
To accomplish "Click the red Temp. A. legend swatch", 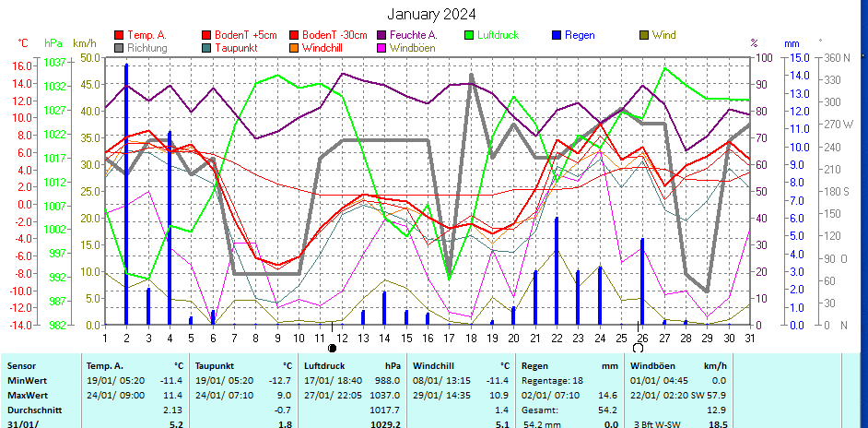I will pos(119,35).
